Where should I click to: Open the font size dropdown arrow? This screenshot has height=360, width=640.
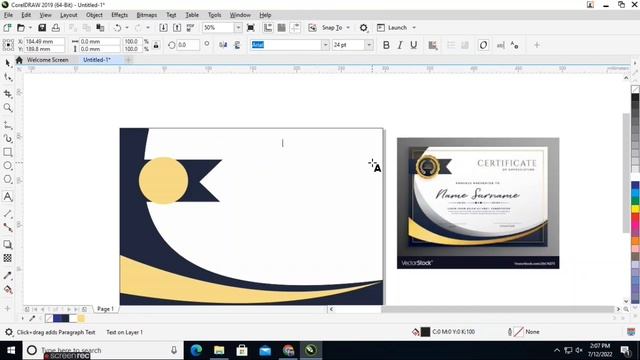[x=369, y=45]
